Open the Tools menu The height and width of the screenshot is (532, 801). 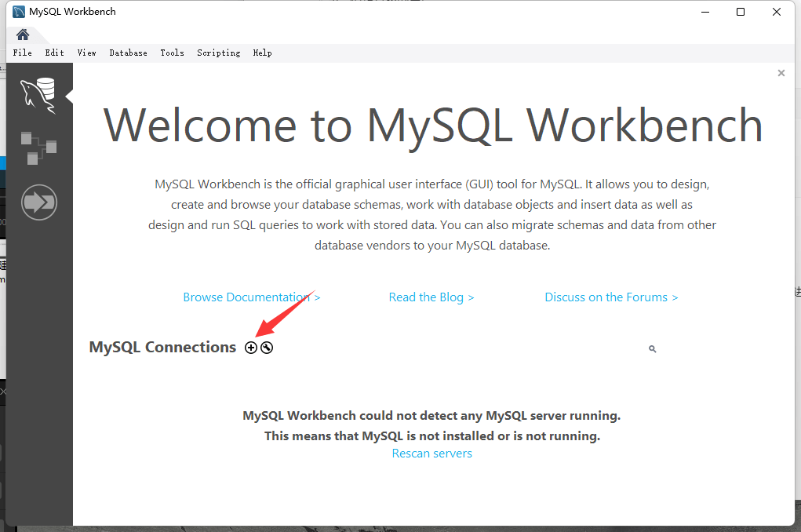[x=172, y=53]
